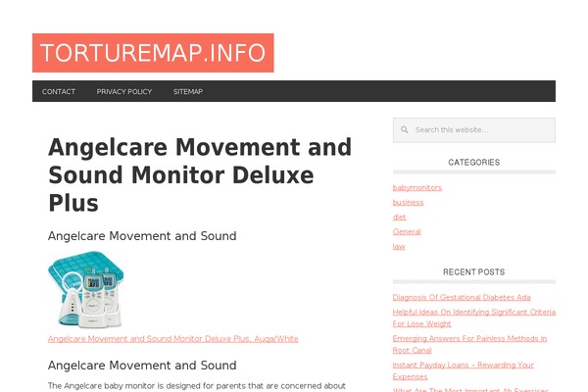Click the Angelcare Movement and Sound Monitor title
The width and height of the screenshot is (588, 392).
[x=200, y=175]
